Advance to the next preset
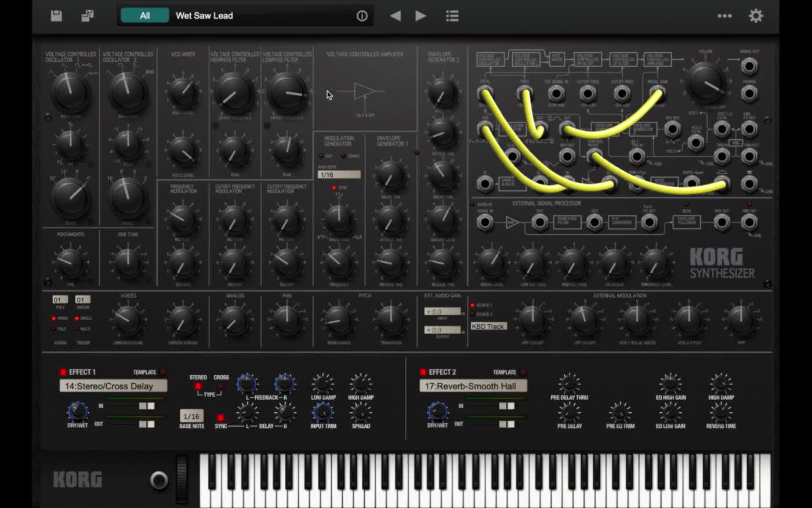 point(421,16)
